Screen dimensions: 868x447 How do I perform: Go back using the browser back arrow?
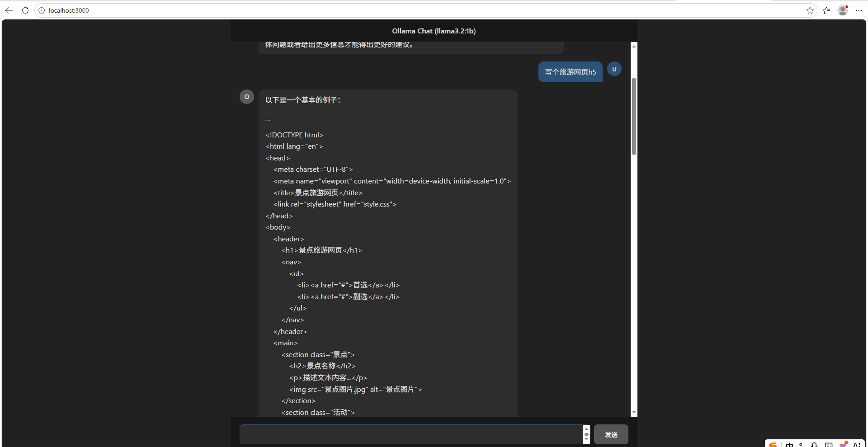point(9,10)
